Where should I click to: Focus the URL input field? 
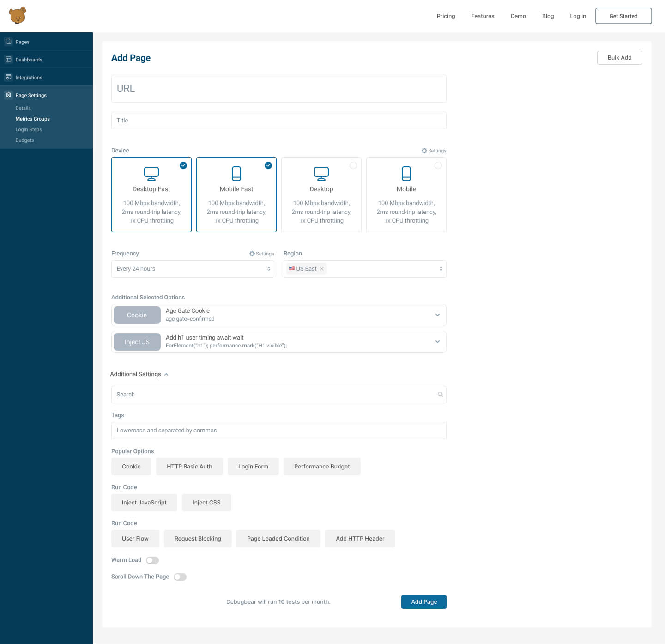279,89
